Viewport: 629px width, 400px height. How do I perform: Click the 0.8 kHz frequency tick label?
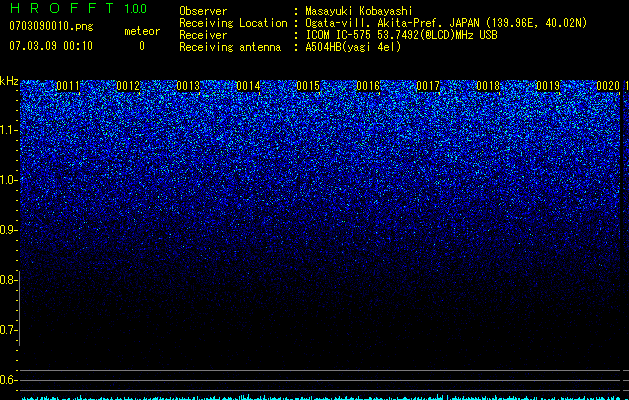click(x=7, y=280)
